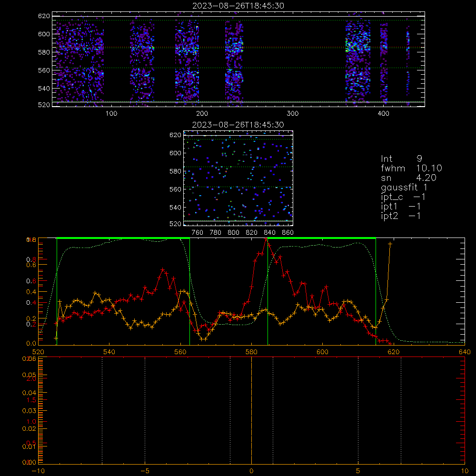Screen dimensions: 476x476
Task: Click y-axis label 540 of the top spectrogram
Action: [44, 89]
